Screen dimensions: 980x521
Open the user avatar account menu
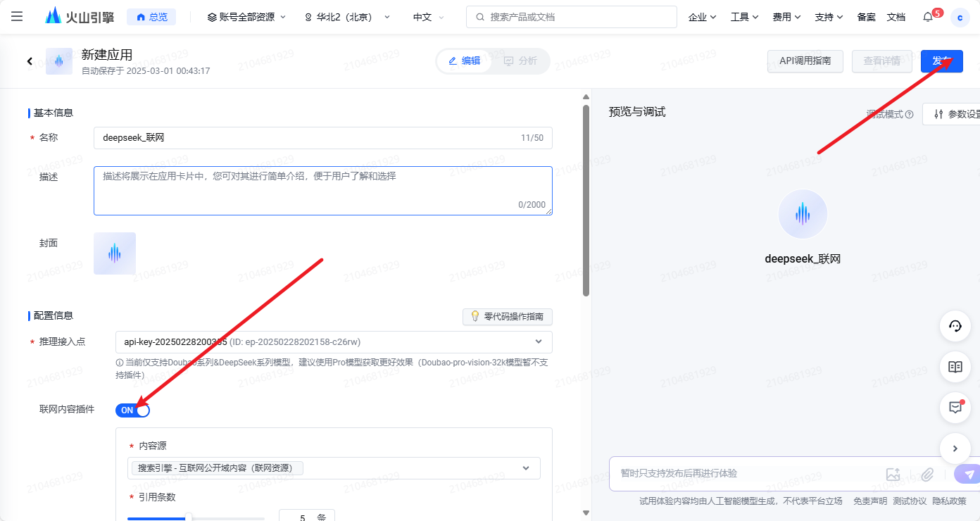point(960,18)
